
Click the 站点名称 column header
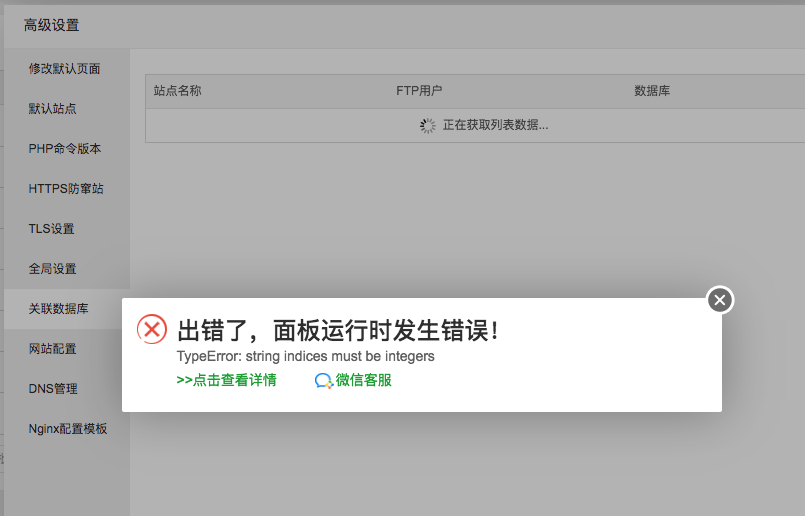coord(178,91)
